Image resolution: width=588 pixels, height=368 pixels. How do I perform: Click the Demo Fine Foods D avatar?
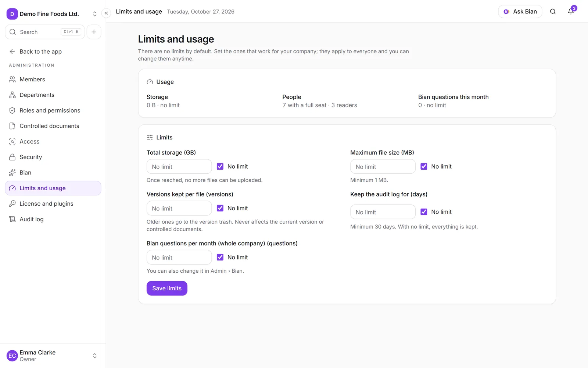point(12,14)
